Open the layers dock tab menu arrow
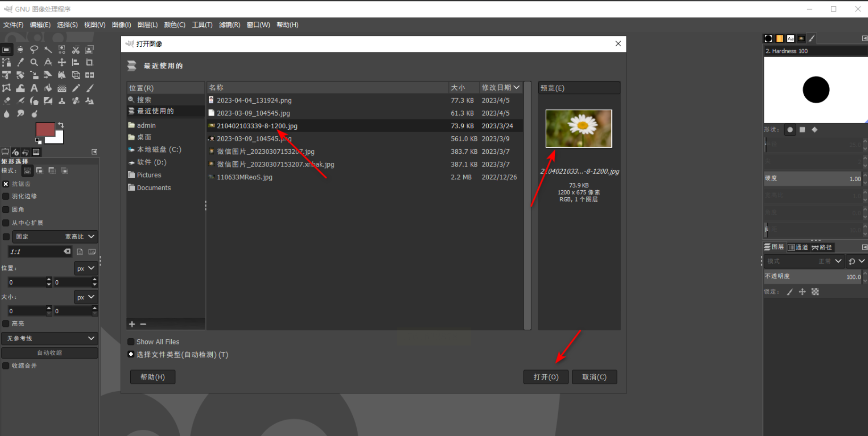 coord(864,247)
